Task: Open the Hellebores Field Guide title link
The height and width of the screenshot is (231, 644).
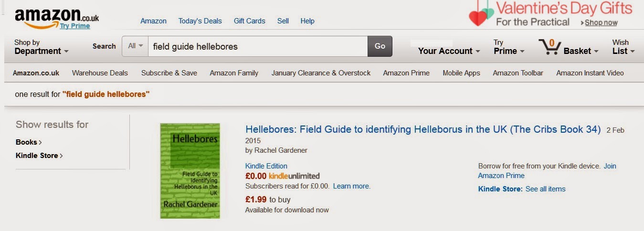Action: coord(422,129)
